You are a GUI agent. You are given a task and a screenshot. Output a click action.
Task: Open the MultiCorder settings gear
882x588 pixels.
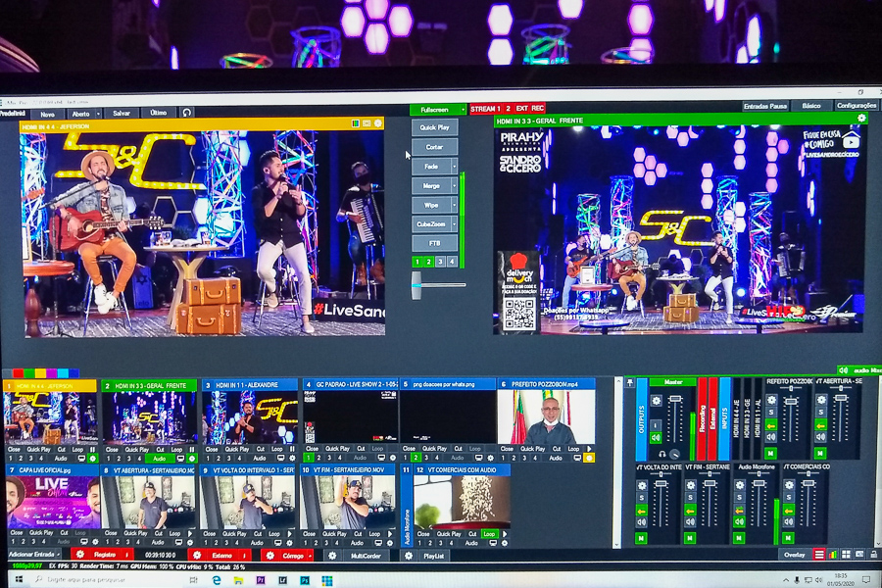coord(331,555)
